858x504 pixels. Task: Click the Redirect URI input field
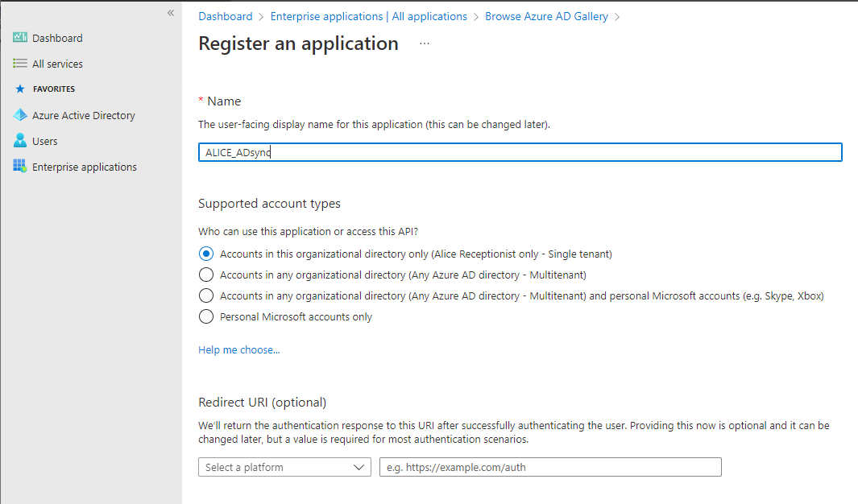pos(550,468)
